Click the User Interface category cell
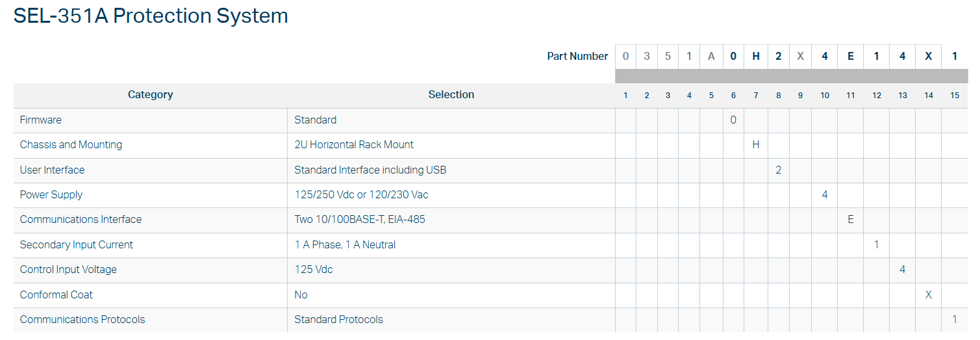 (x=151, y=170)
